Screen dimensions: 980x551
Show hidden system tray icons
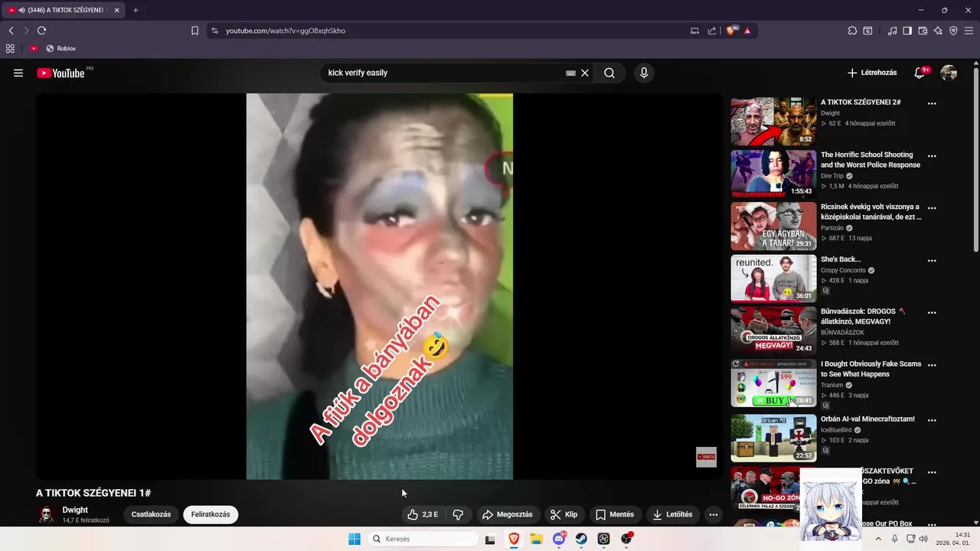878,539
